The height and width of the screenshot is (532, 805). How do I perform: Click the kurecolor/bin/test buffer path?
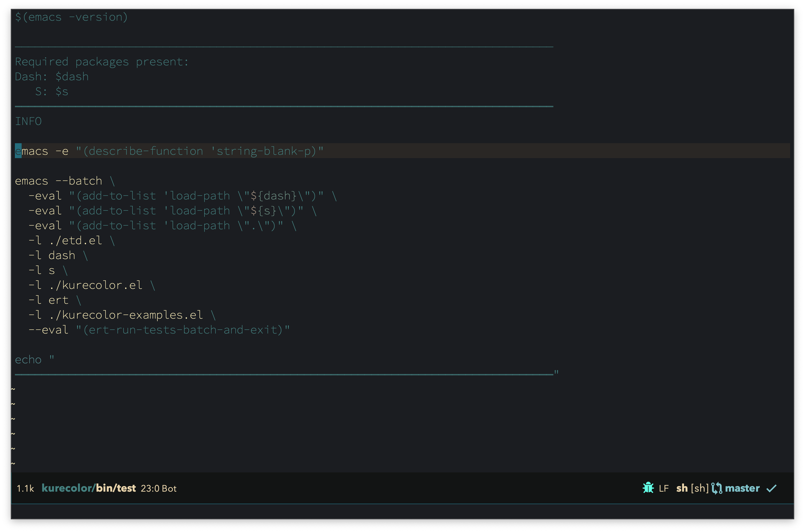point(88,488)
